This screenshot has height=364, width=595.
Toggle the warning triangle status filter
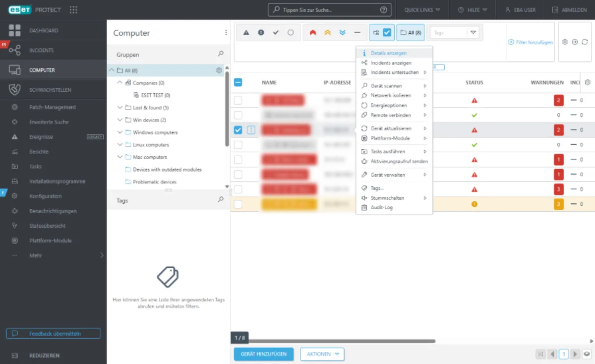click(246, 33)
